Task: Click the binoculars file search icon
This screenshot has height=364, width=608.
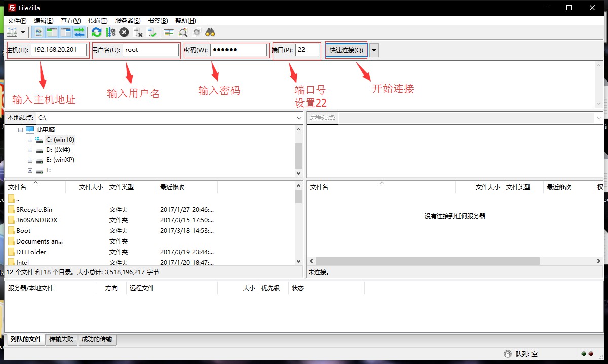Action: coord(210,32)
